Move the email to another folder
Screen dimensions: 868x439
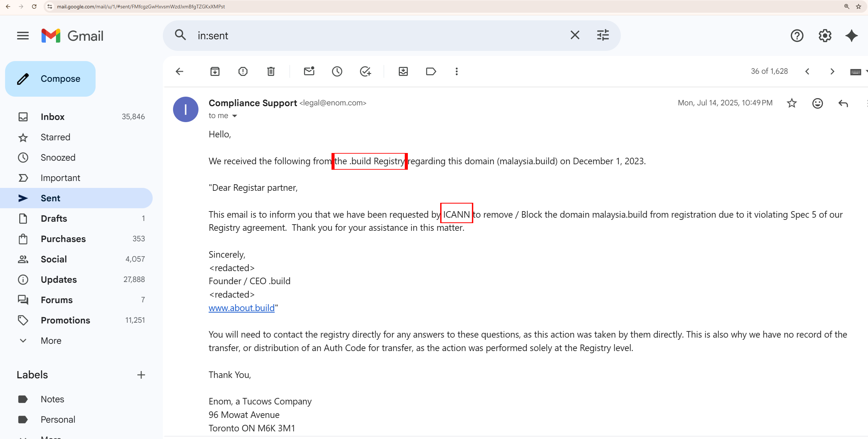tap(403, 71)
